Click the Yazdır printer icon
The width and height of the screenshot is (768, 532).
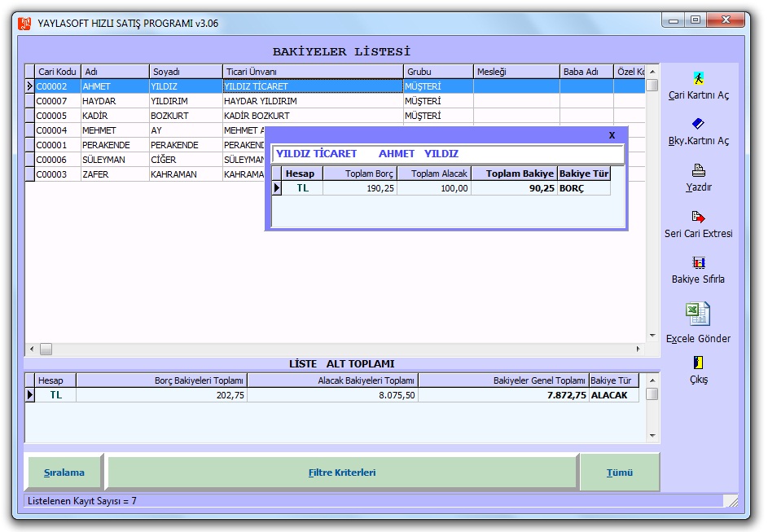coord(699,170)
